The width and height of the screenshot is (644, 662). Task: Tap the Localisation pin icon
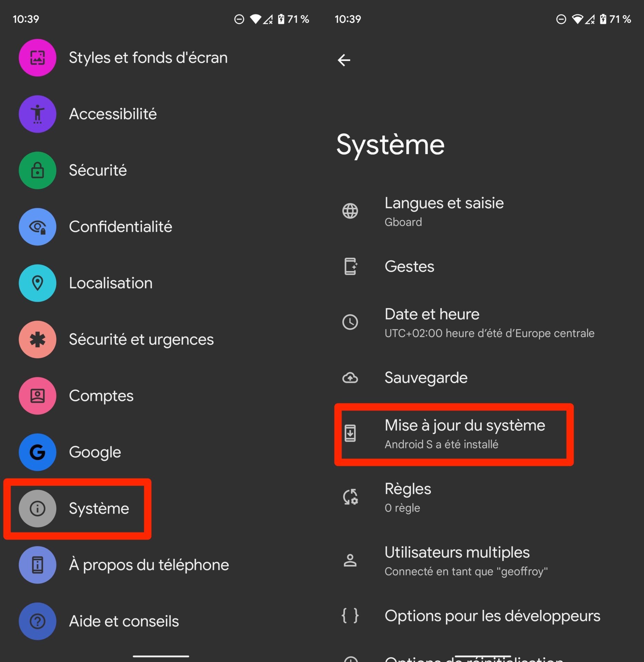click(37, 283)
